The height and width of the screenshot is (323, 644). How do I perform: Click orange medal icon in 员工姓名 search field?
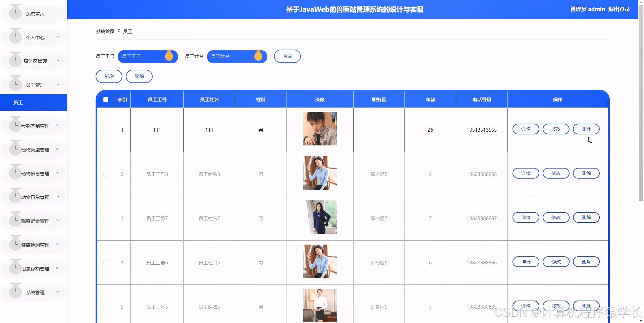coord(258,55)
